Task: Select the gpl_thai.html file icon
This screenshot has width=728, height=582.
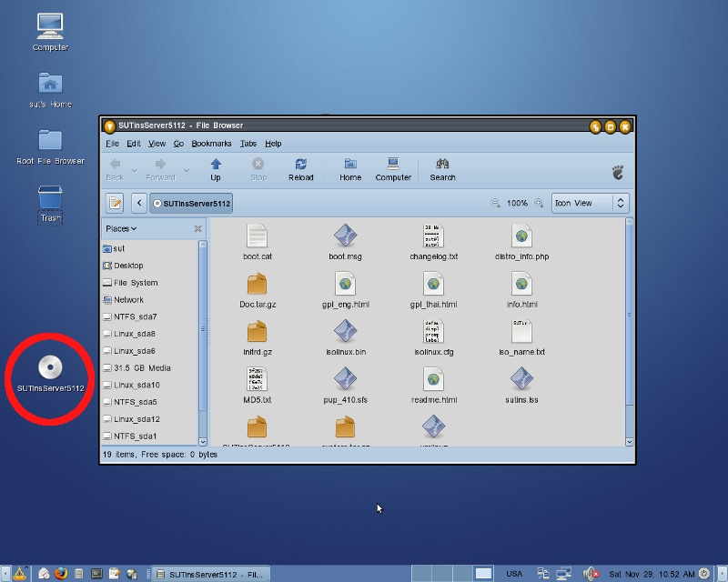Action: point(433,284)
